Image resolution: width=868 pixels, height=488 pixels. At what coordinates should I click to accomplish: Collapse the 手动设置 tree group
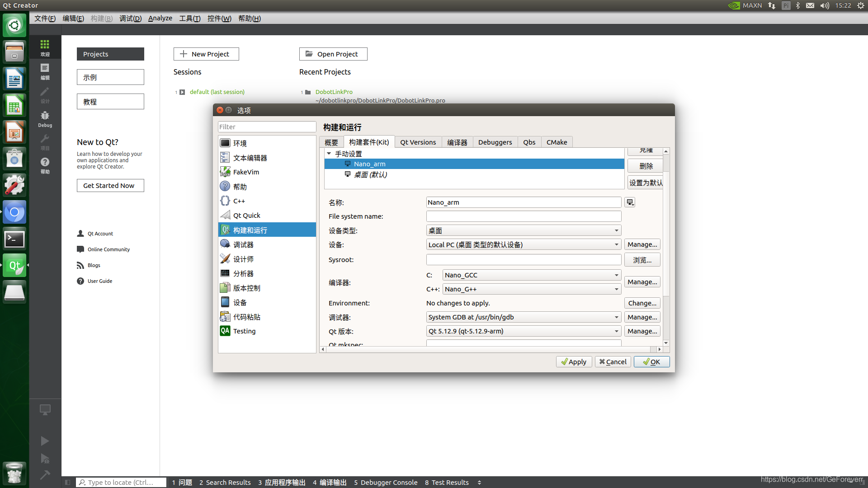(329, 154)
